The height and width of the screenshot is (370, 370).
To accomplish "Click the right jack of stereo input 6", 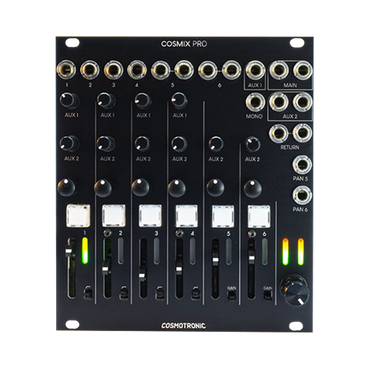I will (231, 70).
